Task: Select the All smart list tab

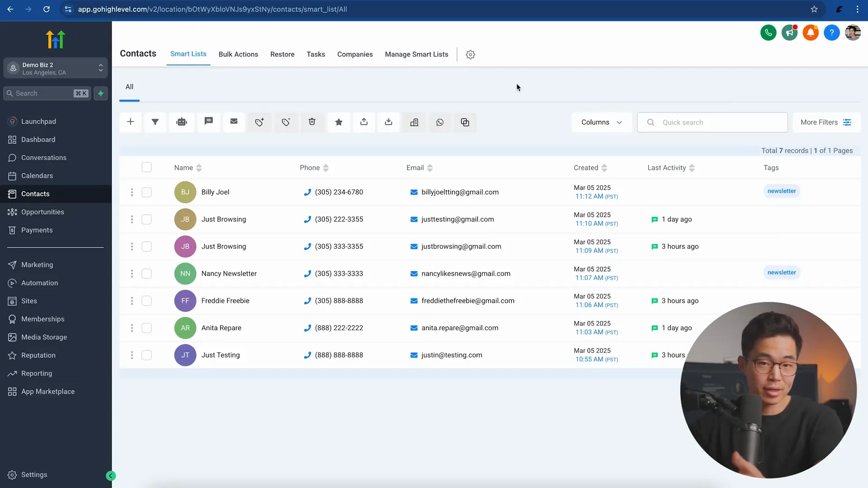Action: [x=129, y=87]
